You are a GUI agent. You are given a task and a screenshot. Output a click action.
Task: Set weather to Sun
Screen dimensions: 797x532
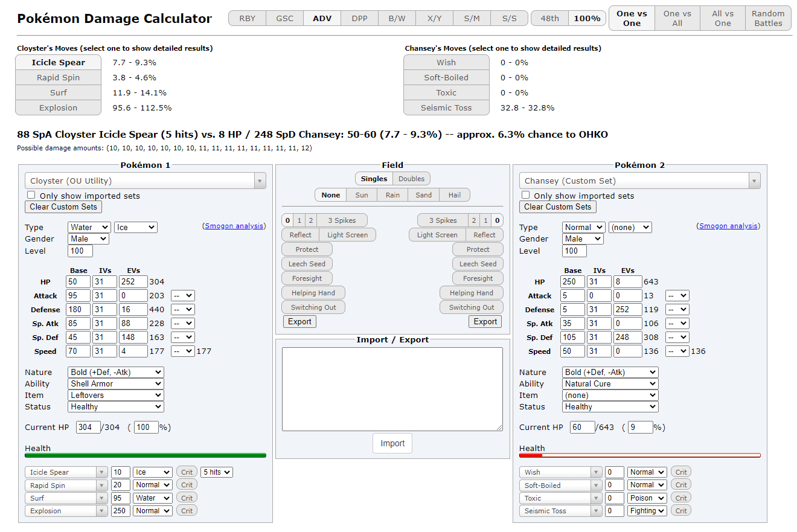point(362,195)
